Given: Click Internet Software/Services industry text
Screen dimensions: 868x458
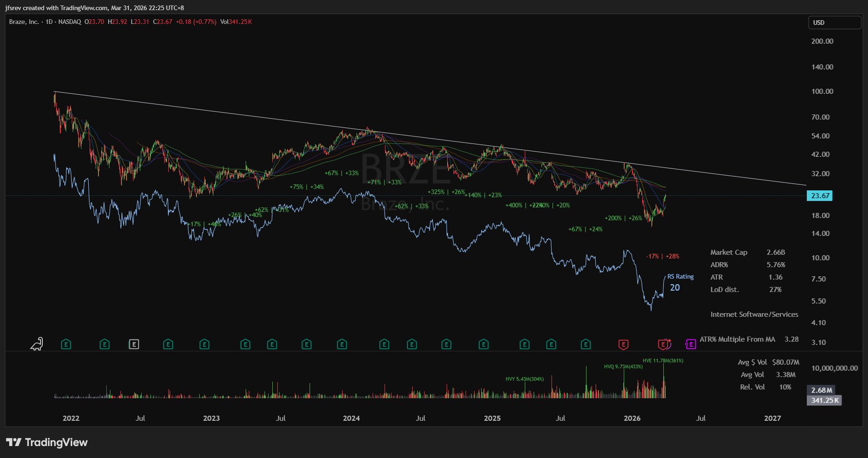Looking at the screenshot, I should pyautogui.click(x=754, y=315).
